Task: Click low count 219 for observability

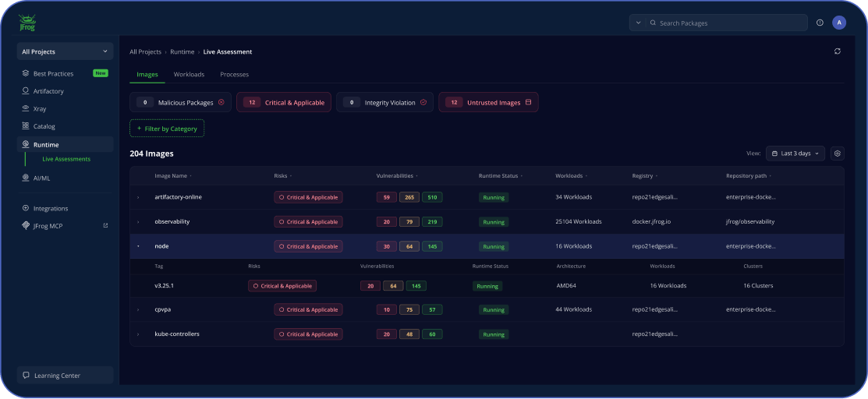Action: point(432,222)
